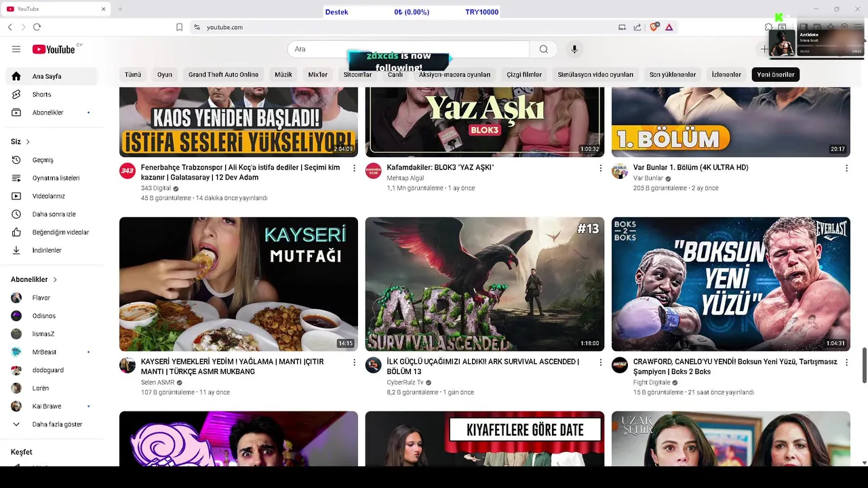
Task: Open browser extensions puzzle icon
Action: point(768,27)
